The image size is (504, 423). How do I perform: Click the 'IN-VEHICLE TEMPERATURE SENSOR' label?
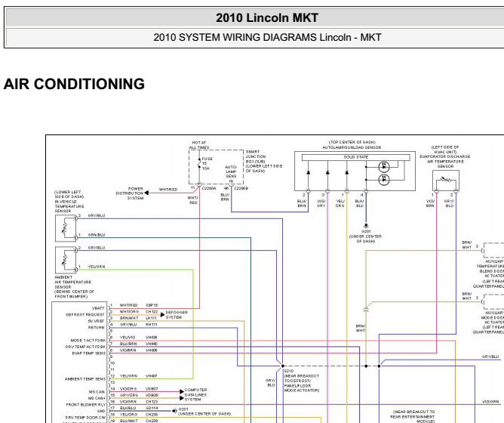[x=69, y=206]
